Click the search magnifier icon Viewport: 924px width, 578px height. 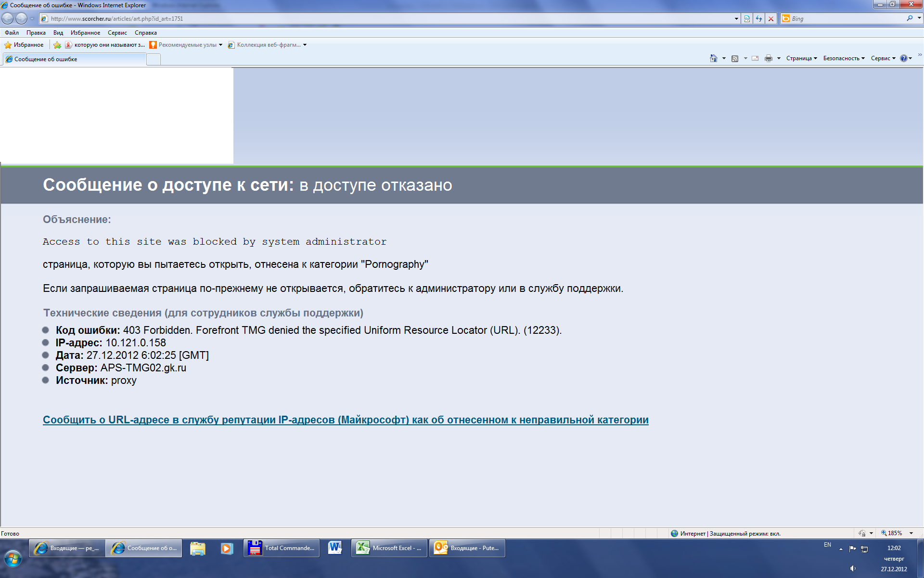910,18
